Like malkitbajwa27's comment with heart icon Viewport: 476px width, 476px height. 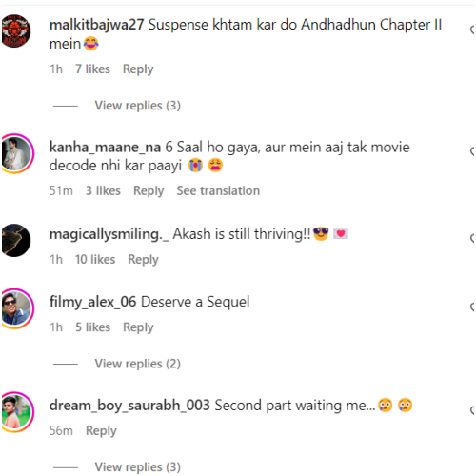[473, 30]
